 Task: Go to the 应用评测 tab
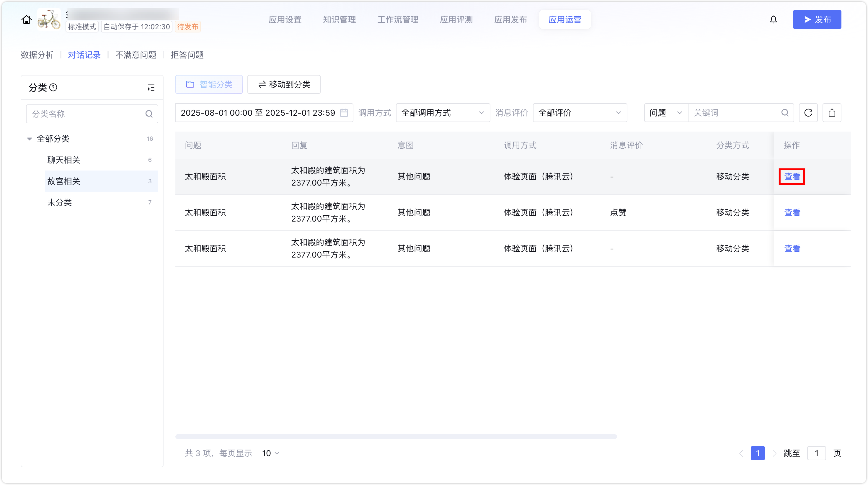[x=456, y=20]
